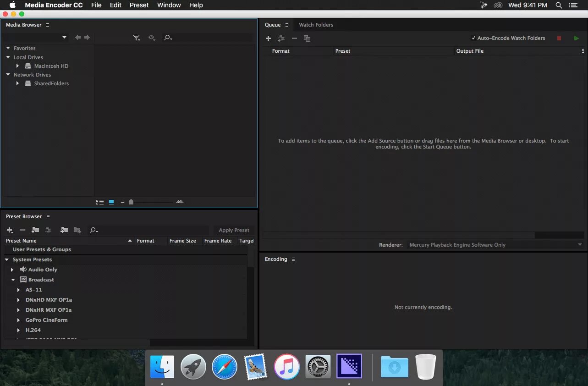Click the red Stop Queue button
The height and width of the screenshot is (386, 588).
[x=559, y=39]
